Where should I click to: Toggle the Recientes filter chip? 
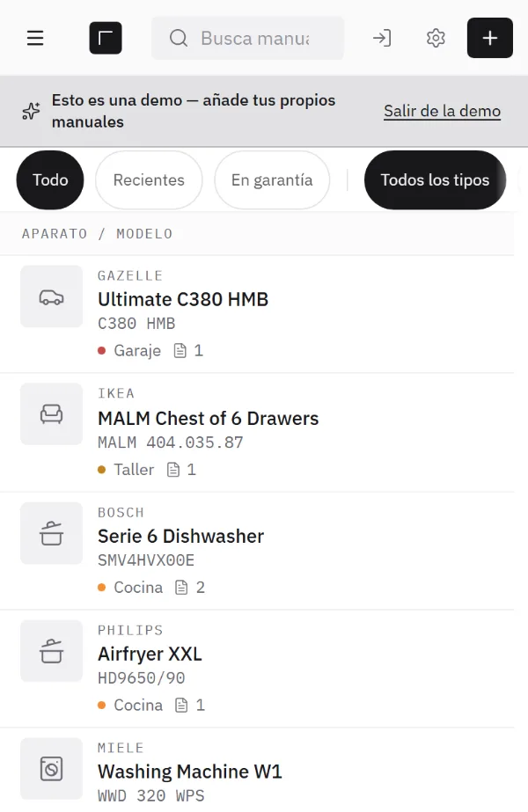(x=149, y=179)
